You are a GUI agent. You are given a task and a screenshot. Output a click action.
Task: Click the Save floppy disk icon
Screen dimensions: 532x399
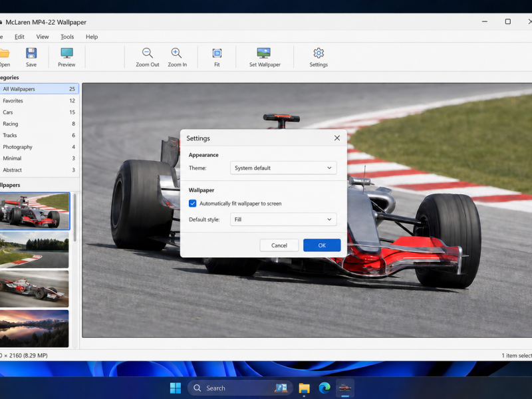31,53
